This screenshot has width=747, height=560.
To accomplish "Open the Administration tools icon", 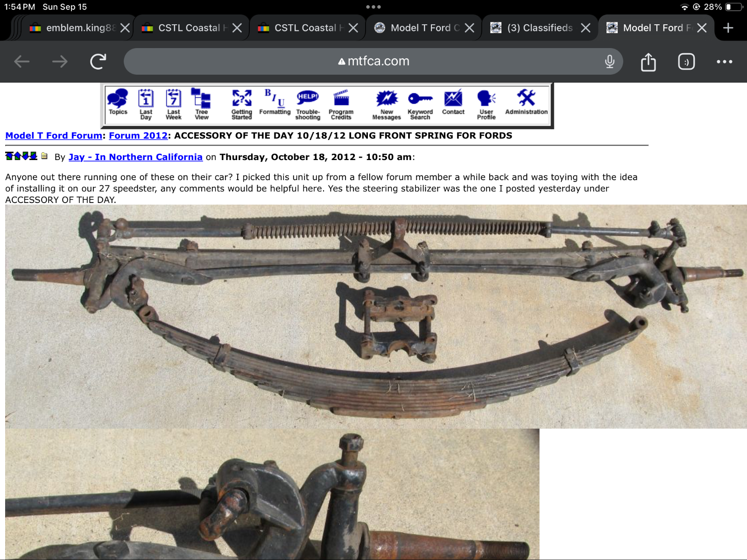I will 526,99.
